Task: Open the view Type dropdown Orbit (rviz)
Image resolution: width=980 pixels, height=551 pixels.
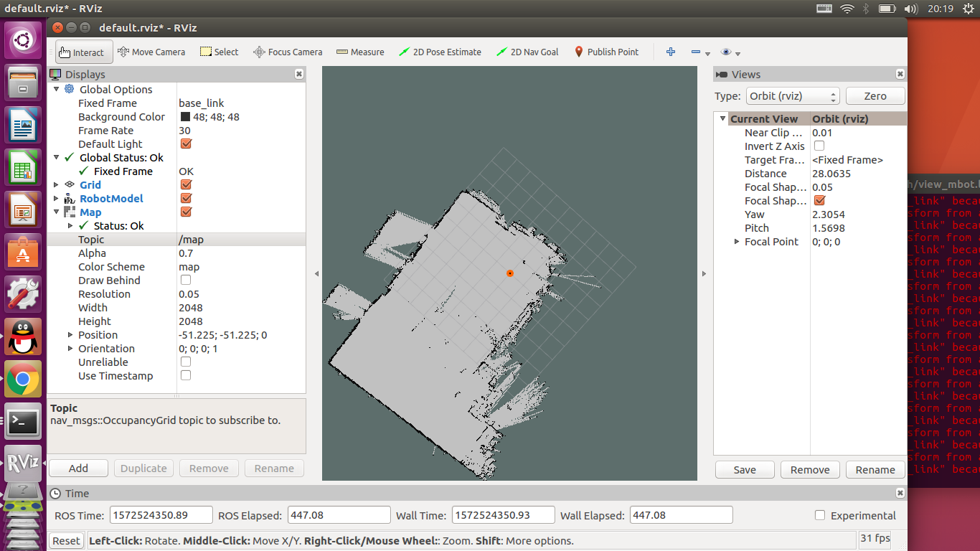Action: (x=792, y=96)
